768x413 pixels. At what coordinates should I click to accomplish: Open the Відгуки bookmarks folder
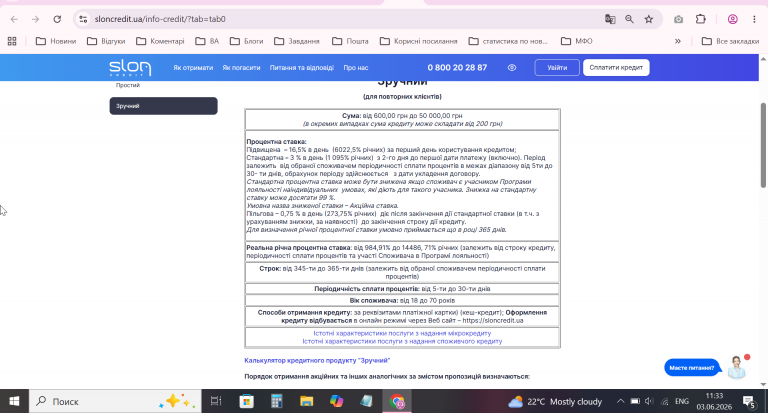[x=106, y=41]
